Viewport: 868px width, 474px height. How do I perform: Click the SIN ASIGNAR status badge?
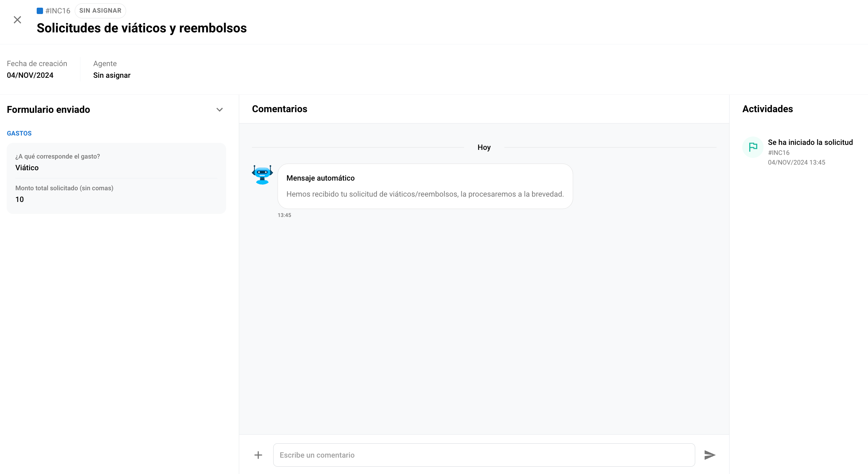(100, 11)
